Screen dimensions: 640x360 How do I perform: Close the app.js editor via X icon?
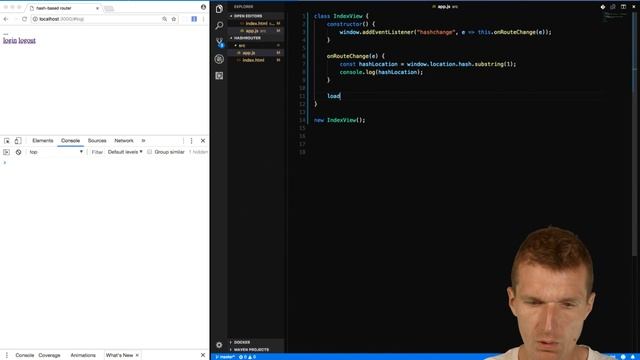pyautogui.click(x=634, y=7)
